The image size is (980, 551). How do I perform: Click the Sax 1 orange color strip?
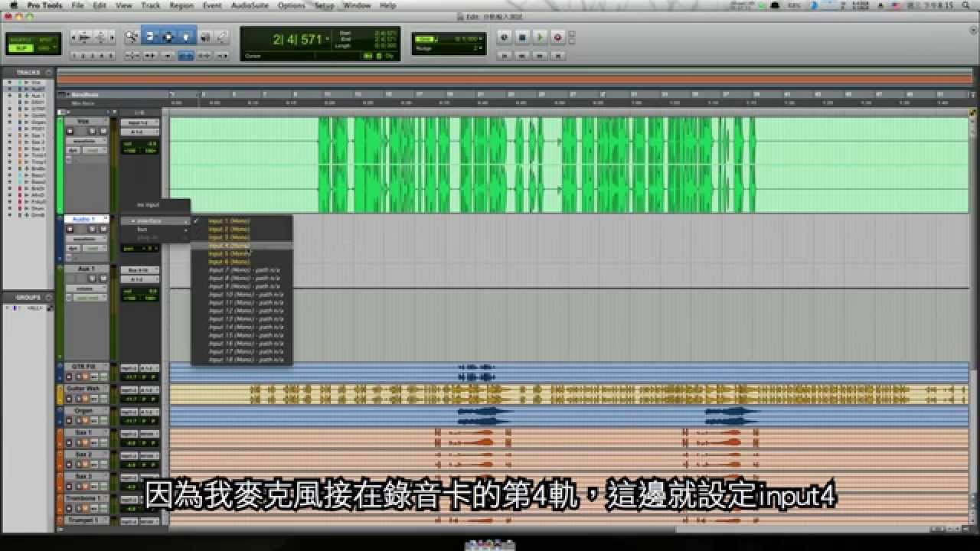point(60,438)
